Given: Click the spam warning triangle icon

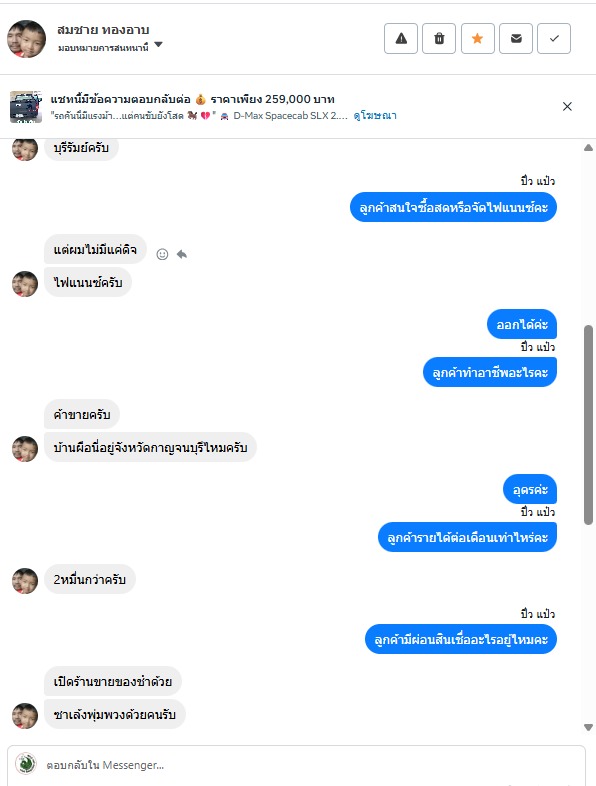Looking at the screenshot, I should [401, 39].
